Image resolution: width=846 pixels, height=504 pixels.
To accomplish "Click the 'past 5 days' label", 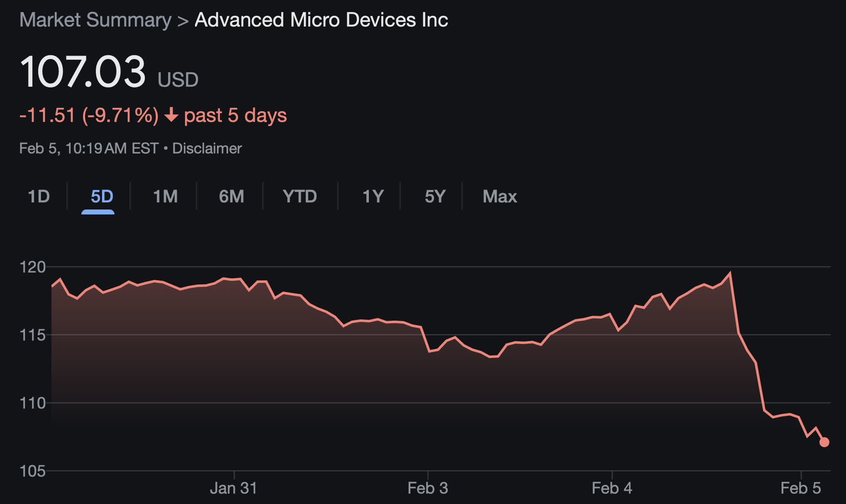I will 235,115.
